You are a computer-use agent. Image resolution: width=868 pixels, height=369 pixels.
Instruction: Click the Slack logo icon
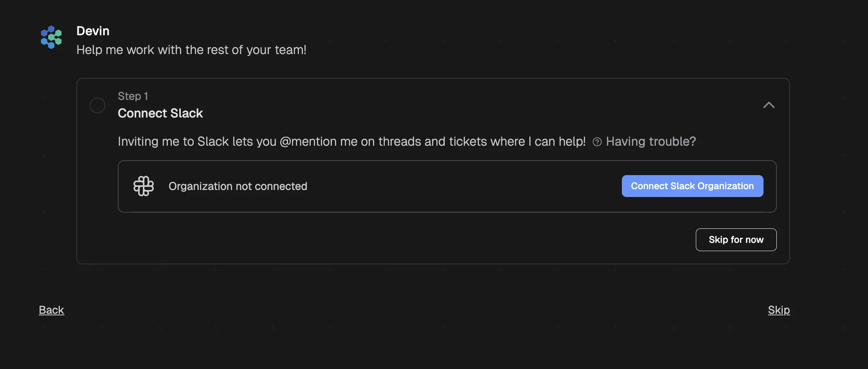point(144,186)
